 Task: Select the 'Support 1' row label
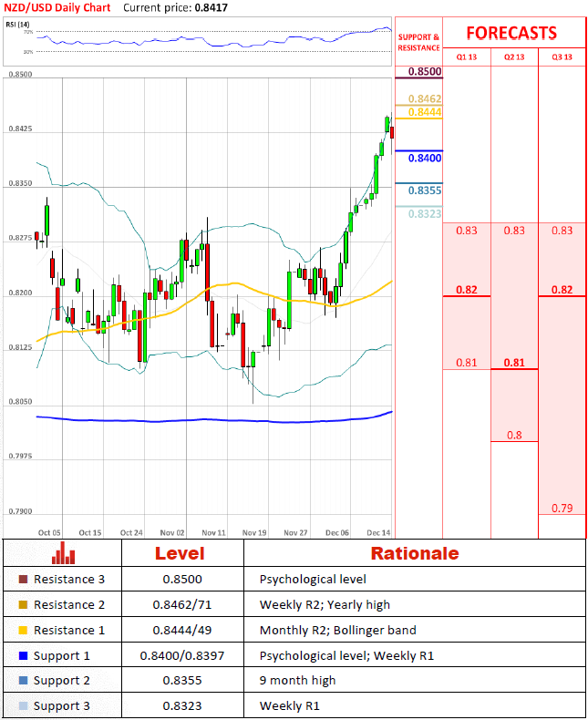click(62, 655)
